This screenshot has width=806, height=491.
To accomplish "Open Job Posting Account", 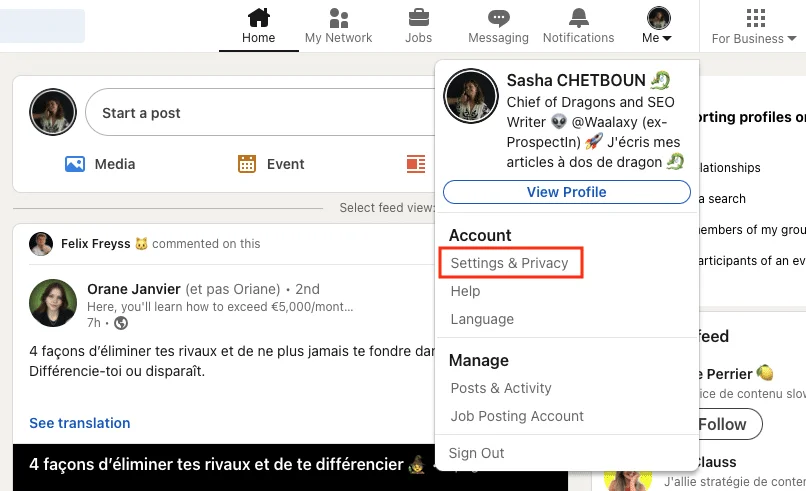I will [517, 416].
